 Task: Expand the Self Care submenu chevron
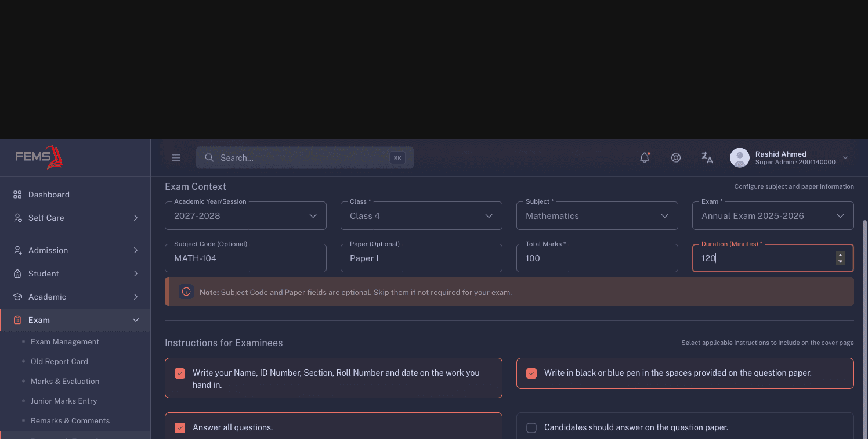coord(136,218)
